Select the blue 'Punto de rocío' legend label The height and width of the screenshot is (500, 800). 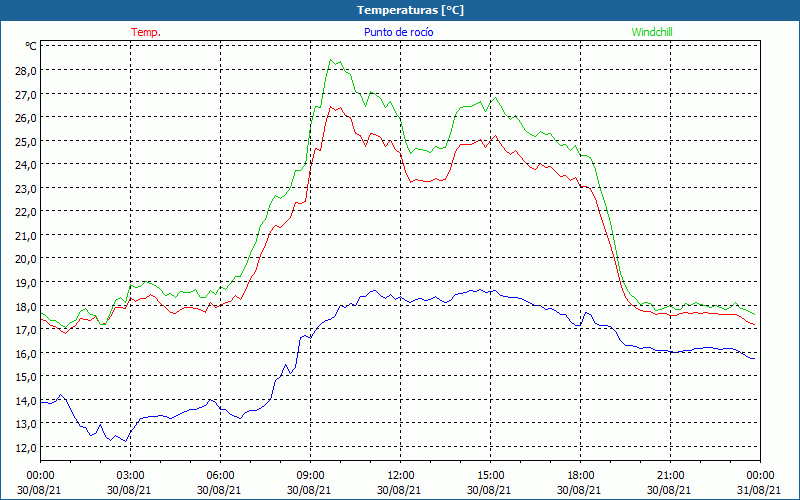(398, 32)
